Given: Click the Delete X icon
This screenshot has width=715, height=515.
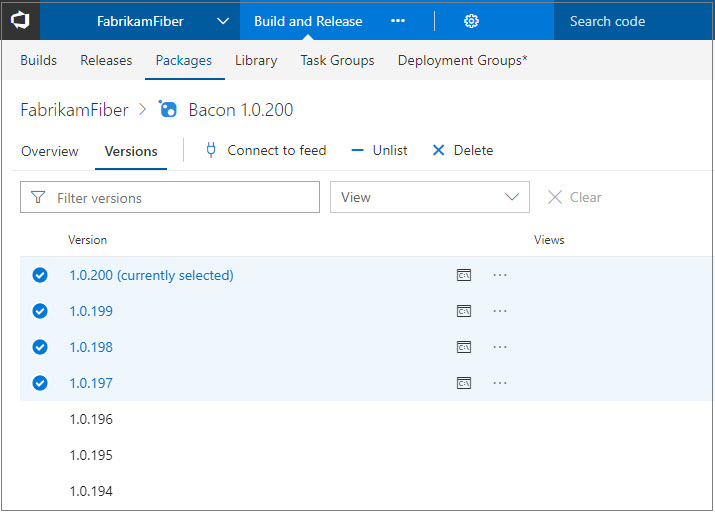Looking at the screenshot, I should click(438, 150).
